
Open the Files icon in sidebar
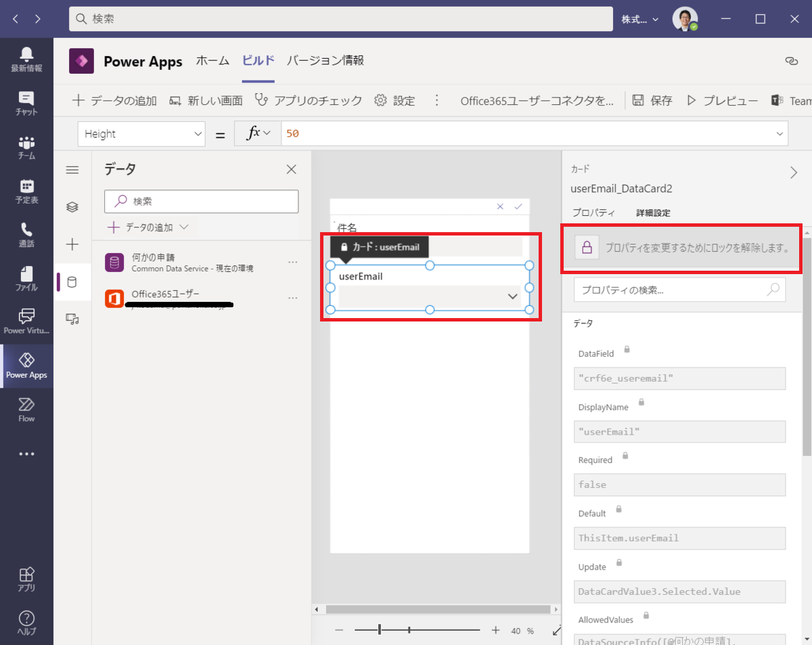[26, 279]
